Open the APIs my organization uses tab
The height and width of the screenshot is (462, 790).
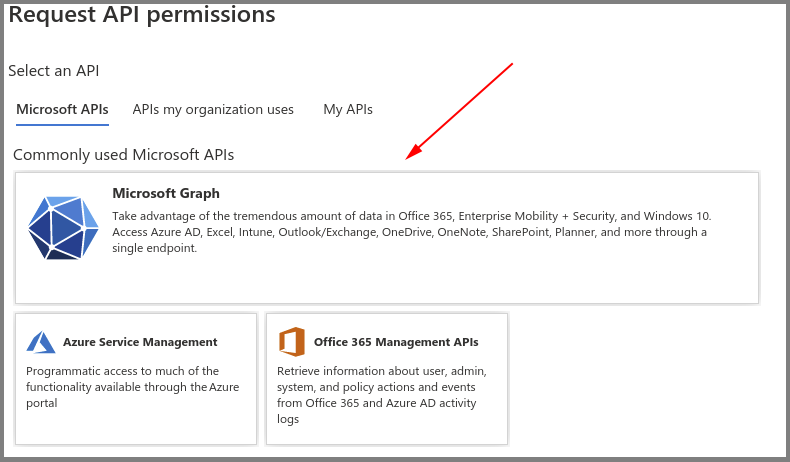[x=213, y=109]
